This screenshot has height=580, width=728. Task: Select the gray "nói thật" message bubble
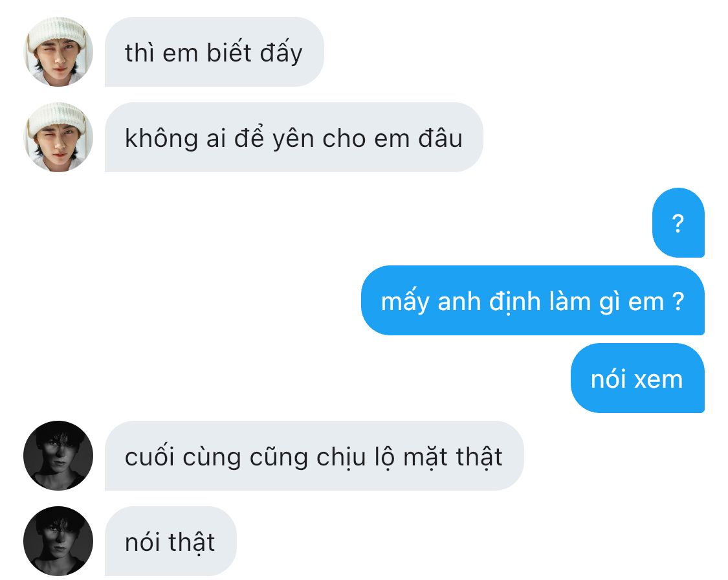click(x=170, y=541)
